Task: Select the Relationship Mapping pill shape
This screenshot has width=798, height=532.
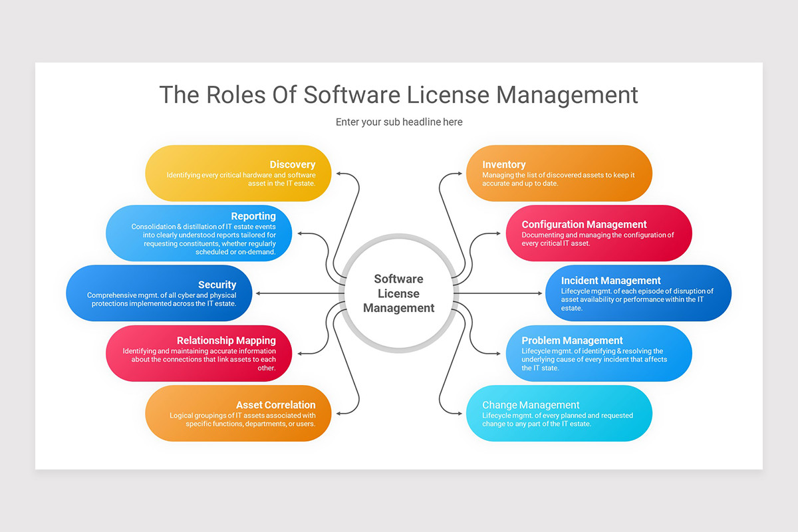Action: tap(198, 353)
